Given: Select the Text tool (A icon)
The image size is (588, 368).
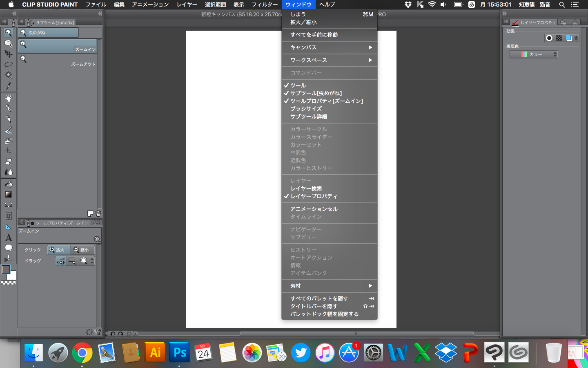Looking at the screenshot, I should pos(8,238).
